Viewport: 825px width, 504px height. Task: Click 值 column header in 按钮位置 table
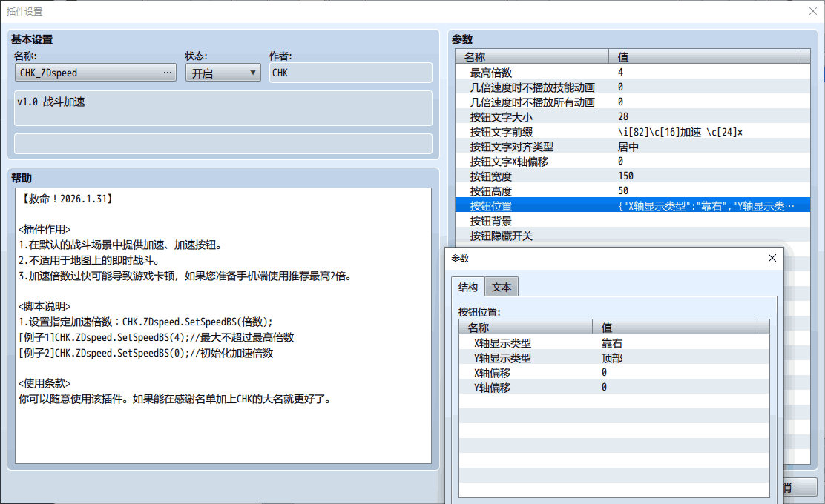tap(675, 328)
